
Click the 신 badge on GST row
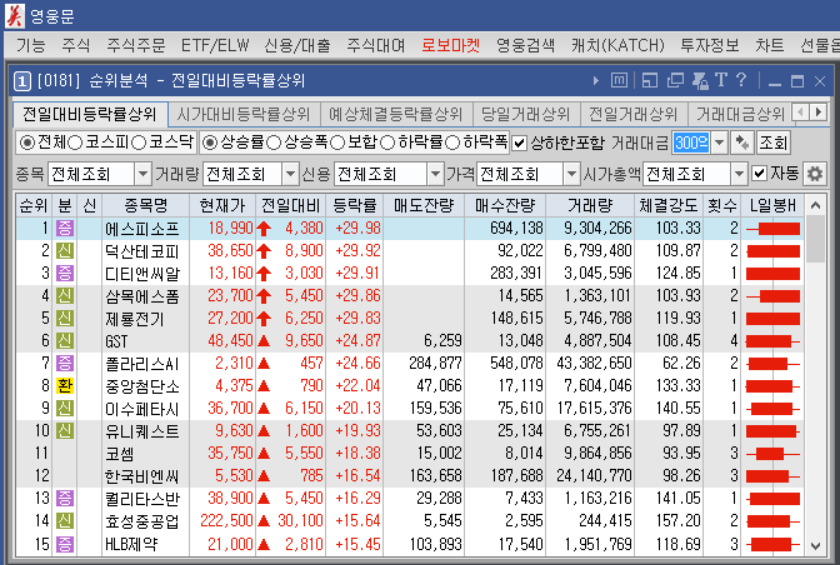coord(65,341)
